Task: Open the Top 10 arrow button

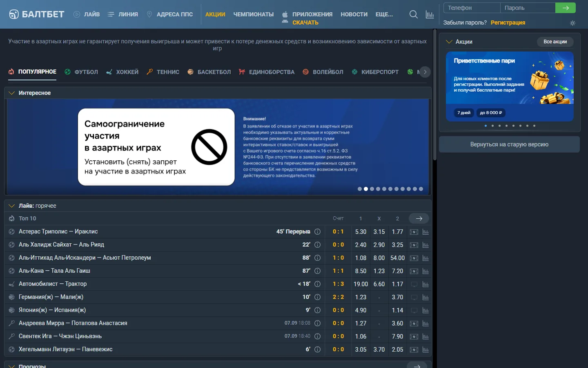Action: (x=419, y=218)
